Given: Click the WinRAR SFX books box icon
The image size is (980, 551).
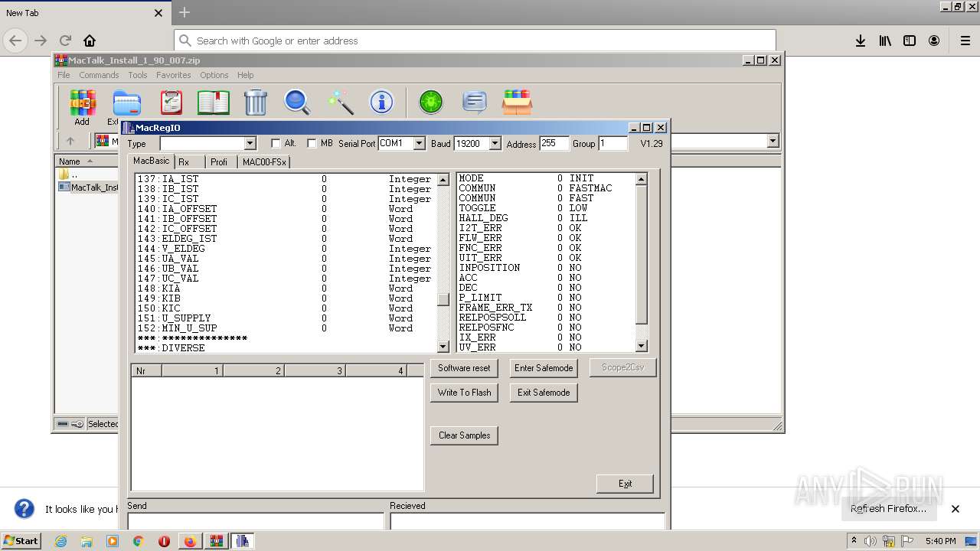Looking at the screenshot, I should [517, 103].
